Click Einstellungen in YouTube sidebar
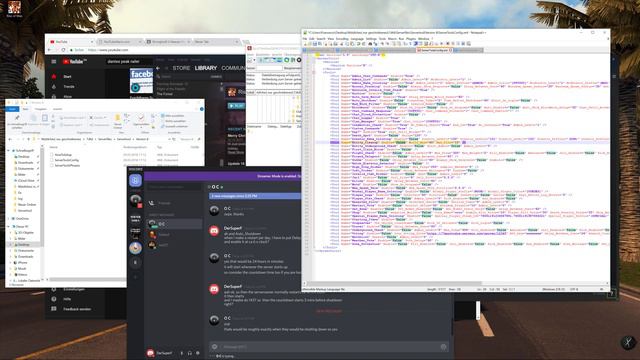 (x=73, y=289)
